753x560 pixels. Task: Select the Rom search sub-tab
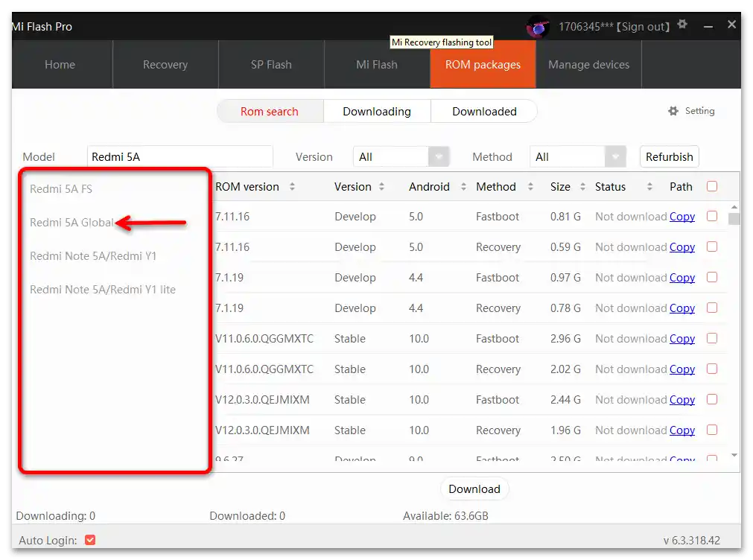270,112
